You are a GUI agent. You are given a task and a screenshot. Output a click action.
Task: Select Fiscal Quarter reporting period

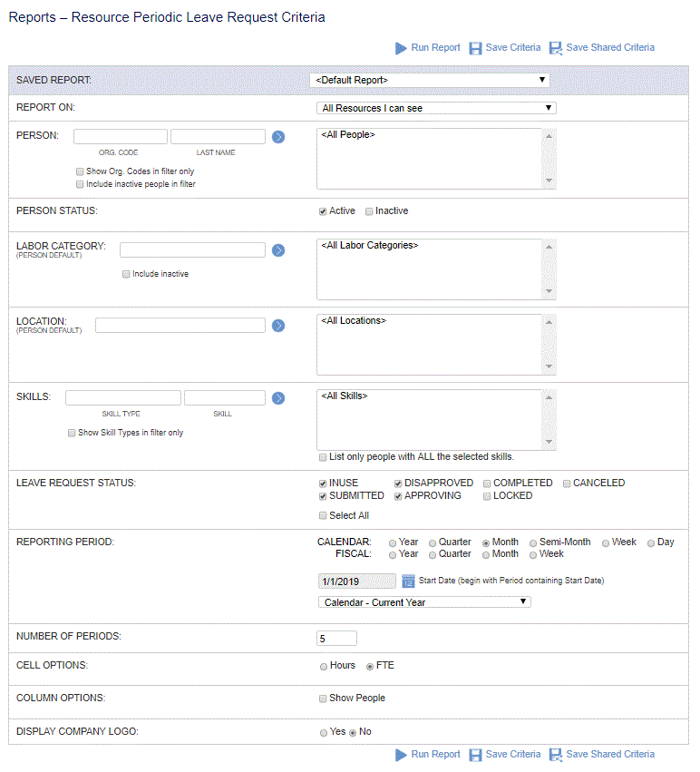tap(433, 555)
